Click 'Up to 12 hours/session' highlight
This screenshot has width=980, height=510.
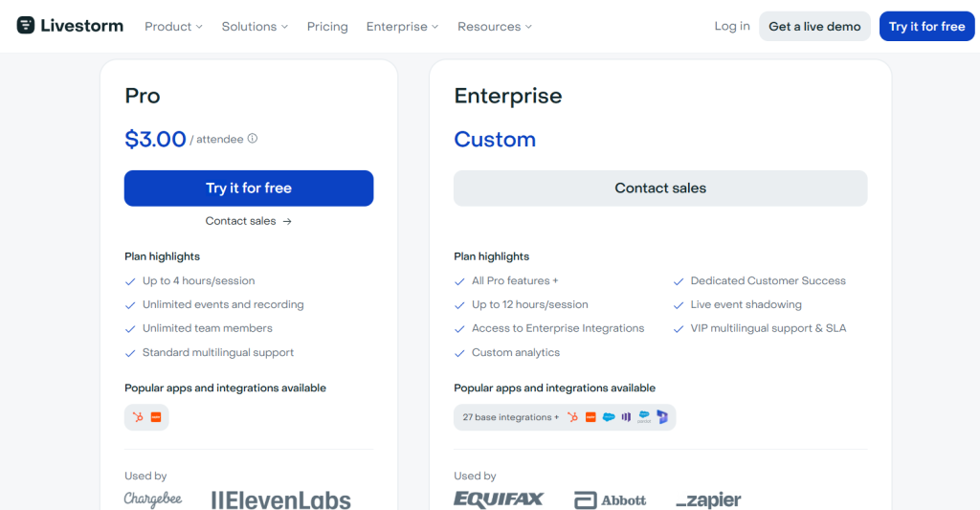click(530, 304)
